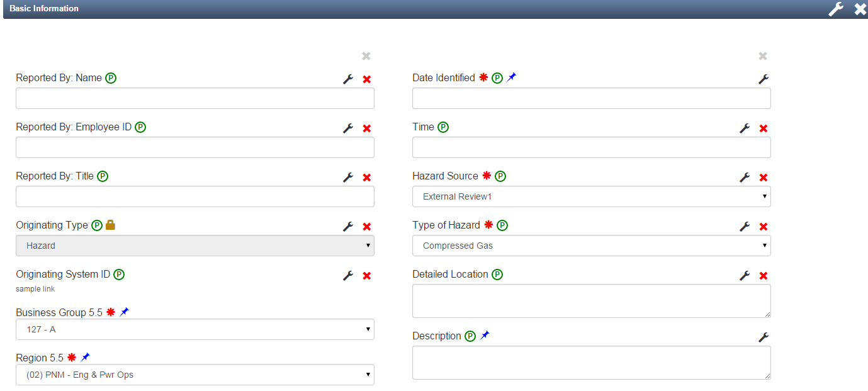The height and width of the screenshot is (391, 868).
Task: Delete the Reported By: Employee ID field
Action: pyautogui.click(x=367, y=128)
